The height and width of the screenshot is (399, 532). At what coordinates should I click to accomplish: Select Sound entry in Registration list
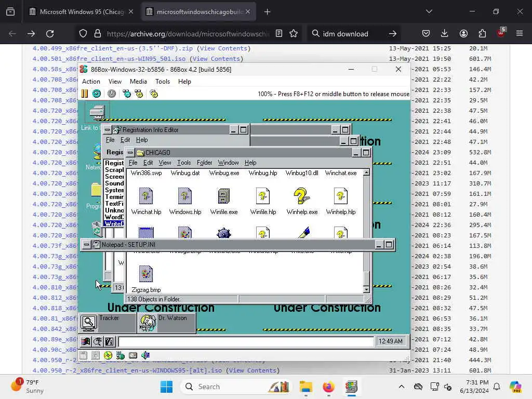click(114, 183)
